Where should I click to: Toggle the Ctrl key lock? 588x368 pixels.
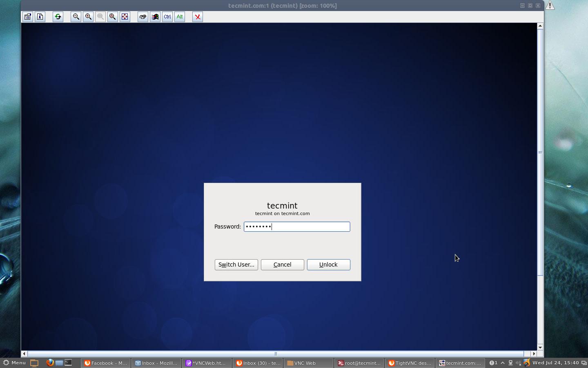pyautogui.click(x=167, y=17)
